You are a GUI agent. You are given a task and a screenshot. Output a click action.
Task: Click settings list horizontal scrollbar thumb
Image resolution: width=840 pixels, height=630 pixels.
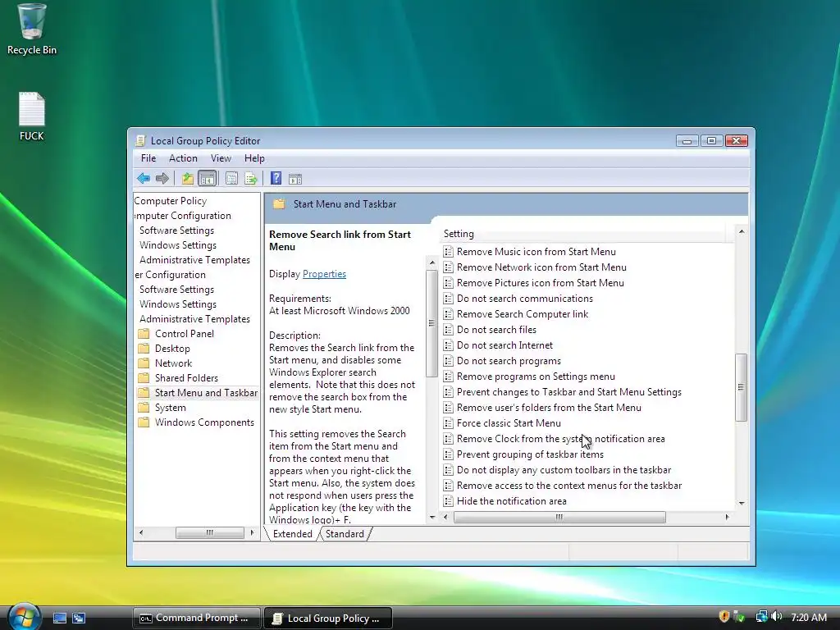pyautogui.click(x=559, y=517)
